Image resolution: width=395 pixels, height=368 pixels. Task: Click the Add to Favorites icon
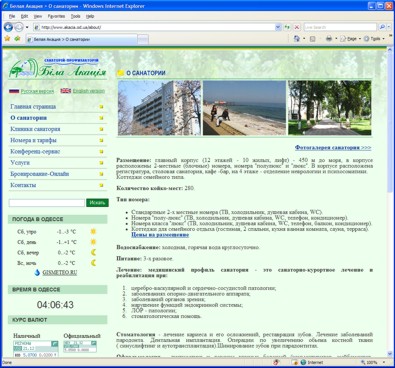17,39
